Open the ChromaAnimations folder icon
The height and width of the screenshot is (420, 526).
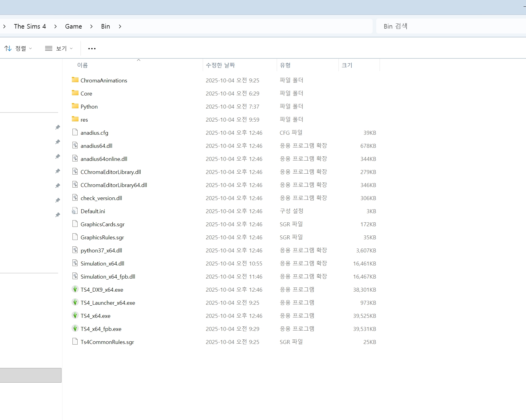point(75,80)
